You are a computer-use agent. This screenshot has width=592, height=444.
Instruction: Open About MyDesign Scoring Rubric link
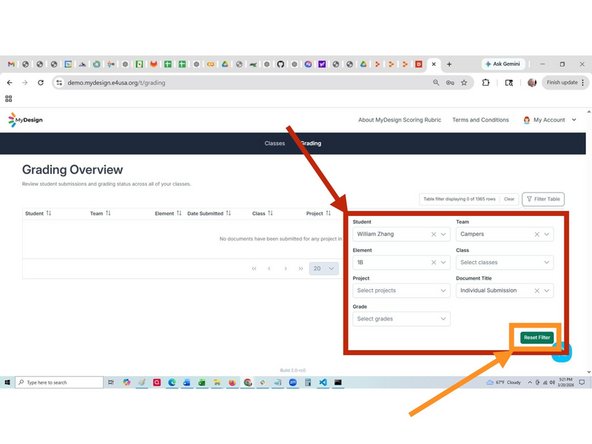pos(399,120)
